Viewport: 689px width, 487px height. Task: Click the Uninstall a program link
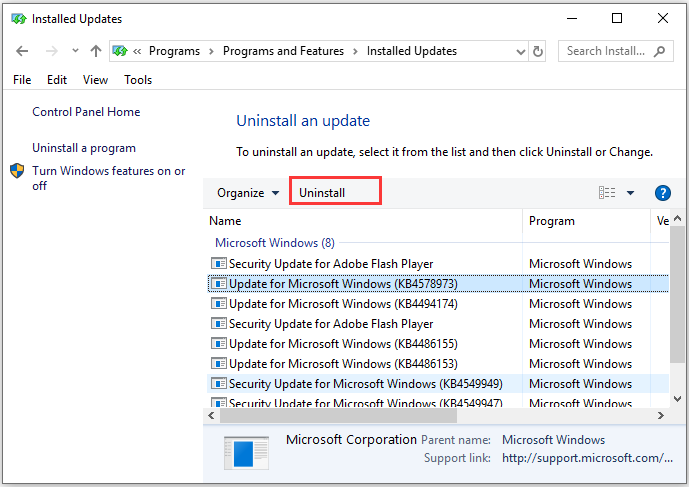[84, 148]
